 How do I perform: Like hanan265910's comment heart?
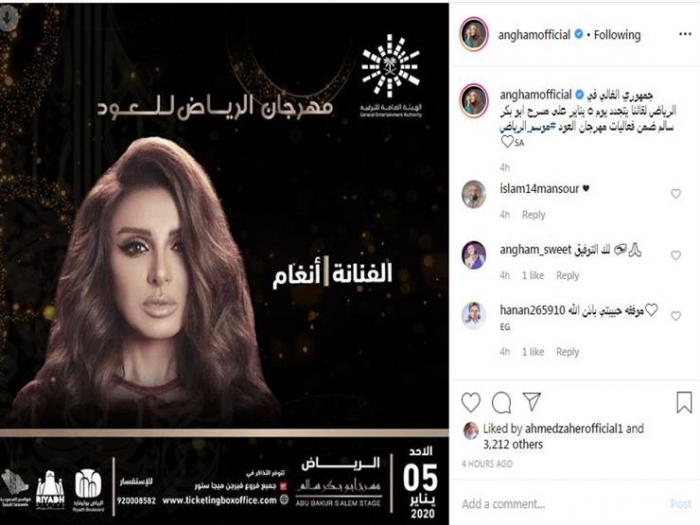tap(676, 316)
